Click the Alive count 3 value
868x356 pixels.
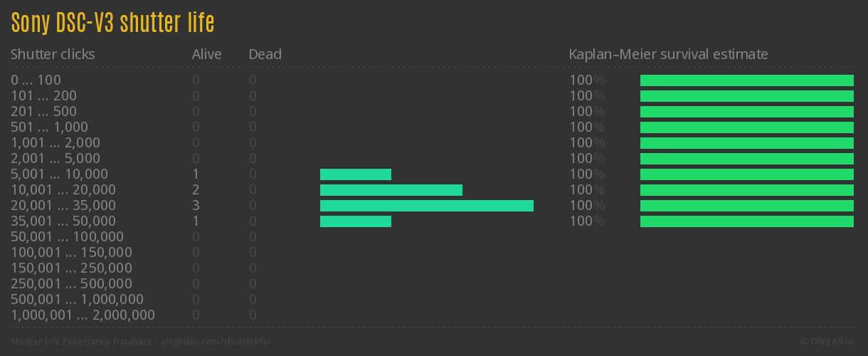pos(196,206)
